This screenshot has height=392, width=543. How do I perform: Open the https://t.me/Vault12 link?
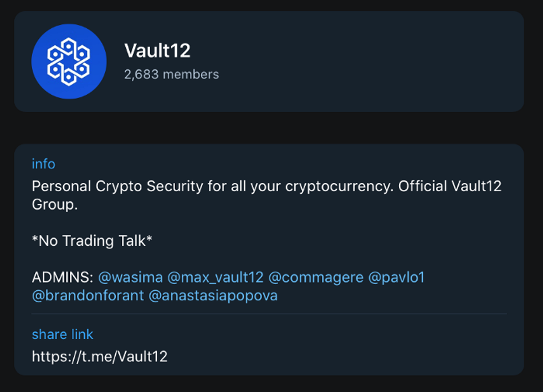[100, 356]
